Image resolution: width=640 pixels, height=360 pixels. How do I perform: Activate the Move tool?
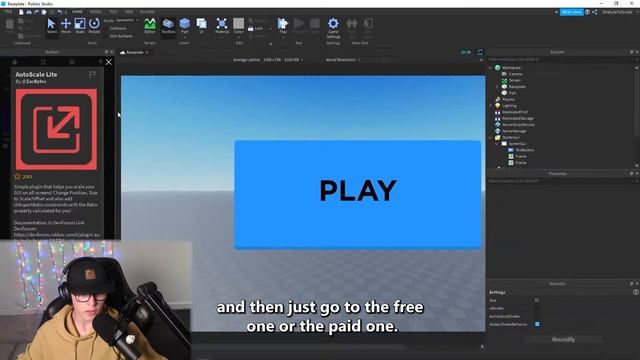[x=66, y=26]
